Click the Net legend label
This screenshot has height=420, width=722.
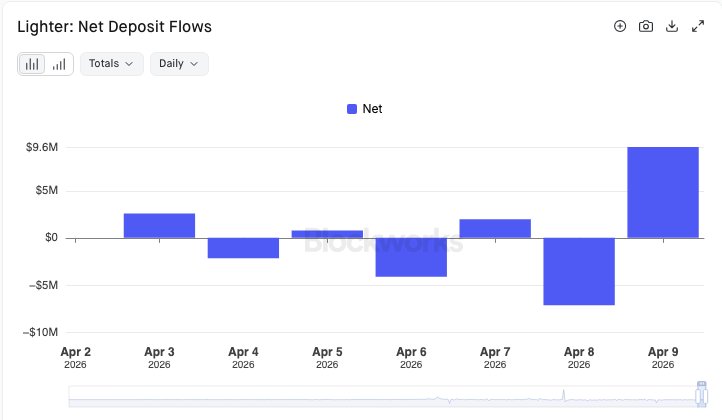click(372, 109)
